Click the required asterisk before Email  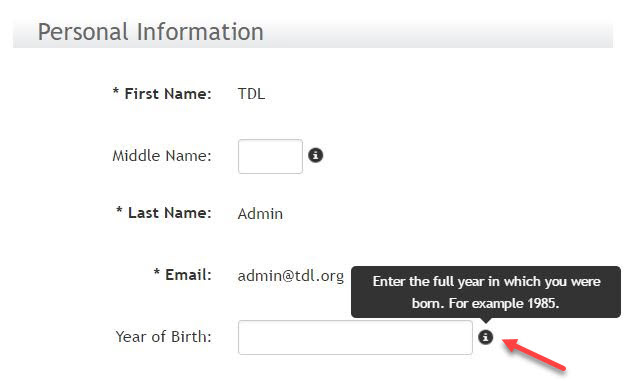click(x=156, y=272)
